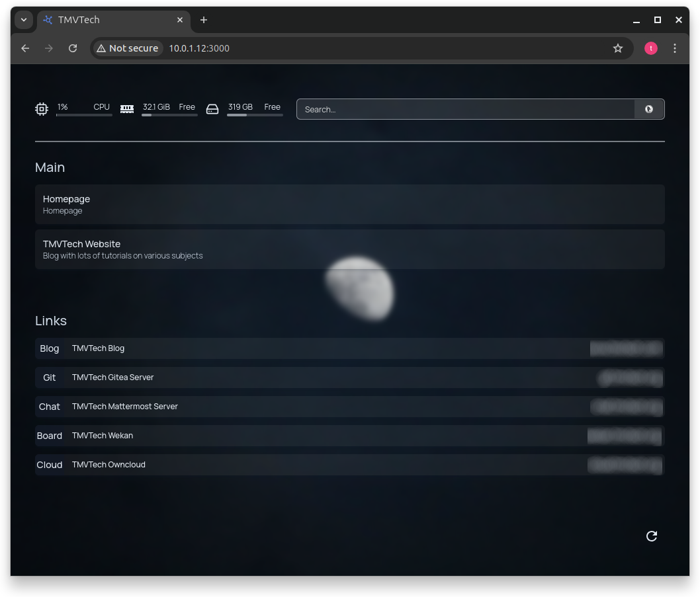700x597 pixels.
Task: Click the browser page reload icon
Action: [x=73, y=48]
